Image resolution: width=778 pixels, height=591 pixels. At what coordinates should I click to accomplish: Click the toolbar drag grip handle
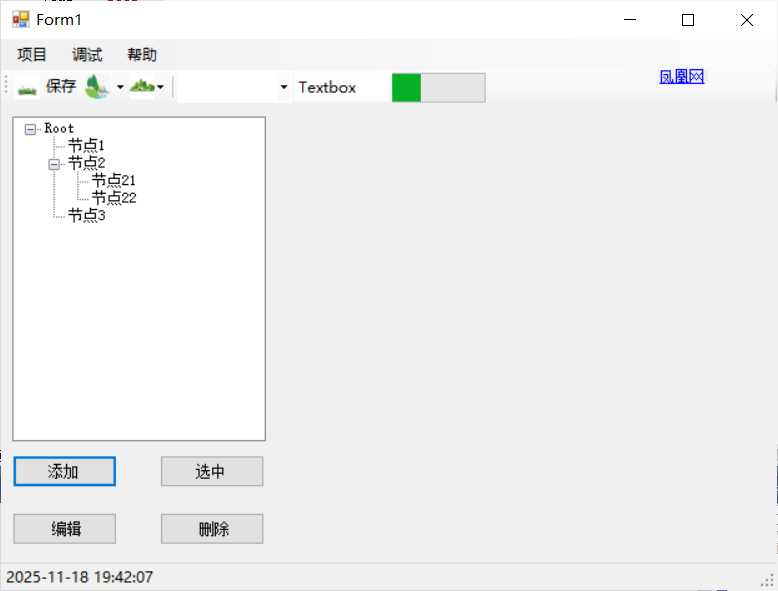(x=6, y=84)
